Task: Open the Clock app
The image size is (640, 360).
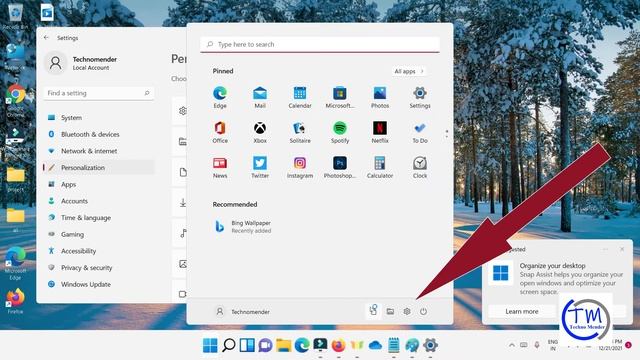Action: point(420,168)
